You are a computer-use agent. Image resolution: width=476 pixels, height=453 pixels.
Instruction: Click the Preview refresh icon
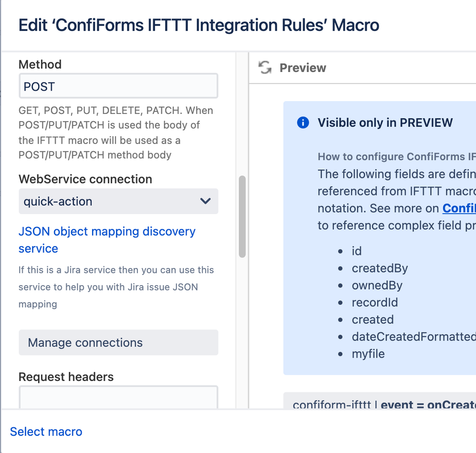265,68
